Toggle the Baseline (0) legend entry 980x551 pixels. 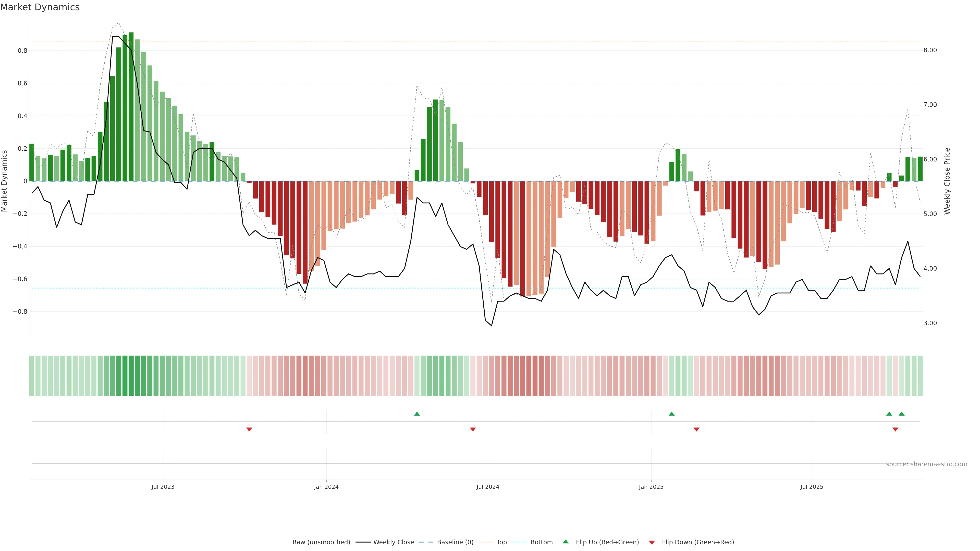click(x=455, y=542)
